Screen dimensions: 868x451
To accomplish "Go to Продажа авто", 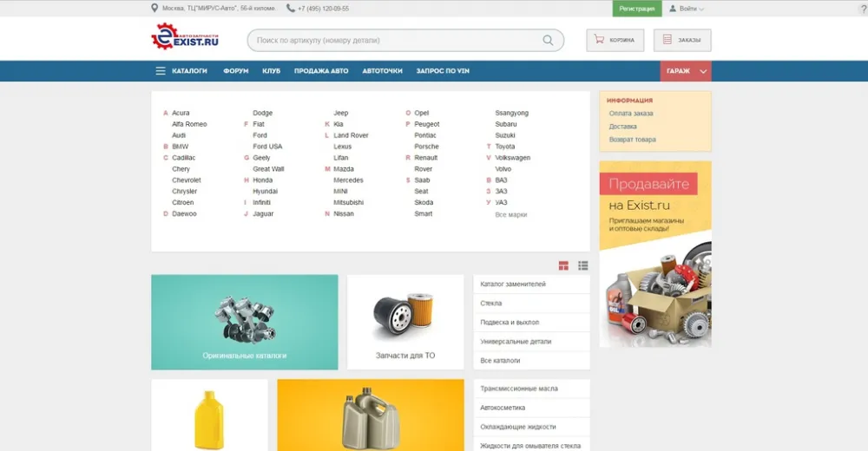I will coord(321,71).
